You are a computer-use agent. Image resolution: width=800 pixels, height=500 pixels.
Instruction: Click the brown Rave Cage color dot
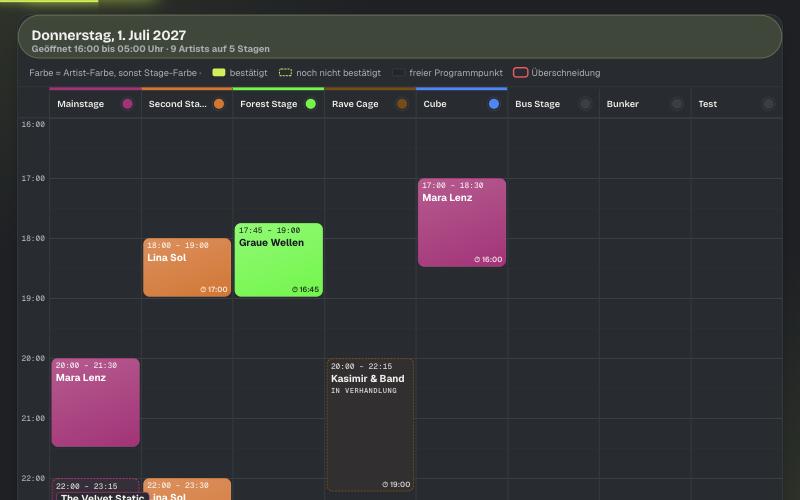pos(402,104)
